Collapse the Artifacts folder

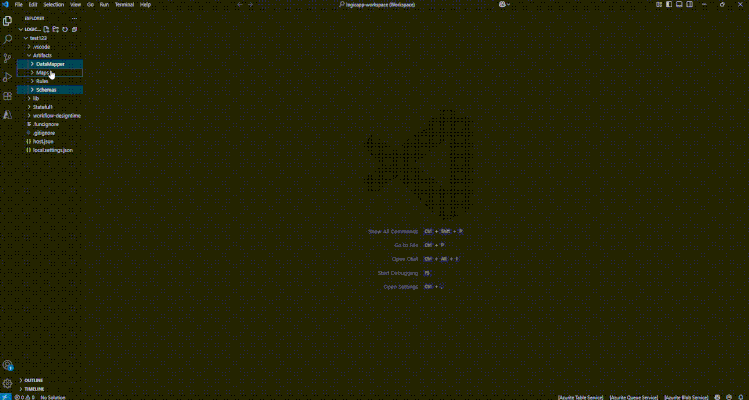click(x=50, y=55)
